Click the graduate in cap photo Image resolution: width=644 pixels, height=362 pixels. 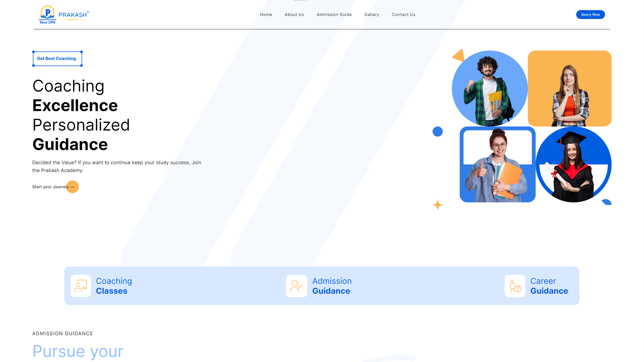coord(573,164)
